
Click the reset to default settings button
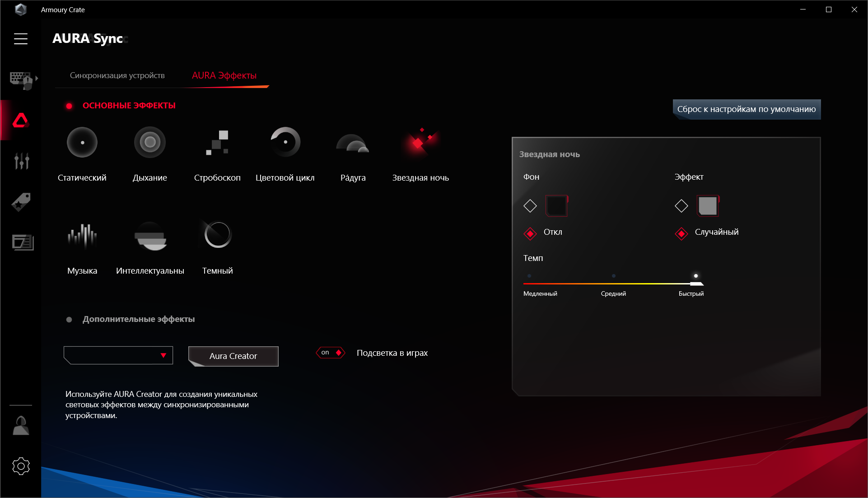[x=747, y=109]
